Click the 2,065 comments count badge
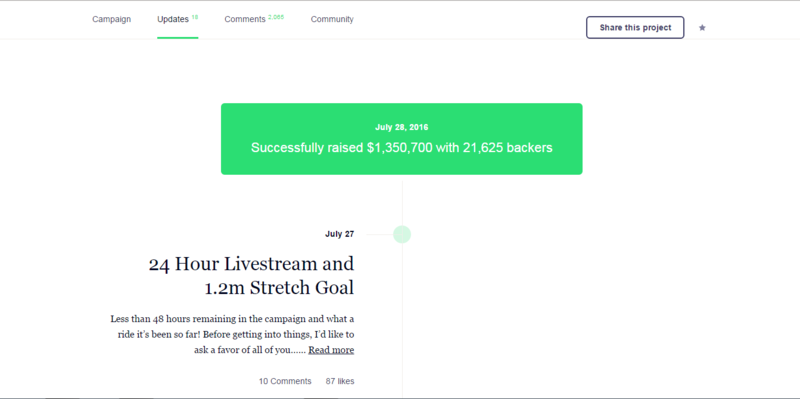This screenshot has height=399, width=800. point(276,17)
